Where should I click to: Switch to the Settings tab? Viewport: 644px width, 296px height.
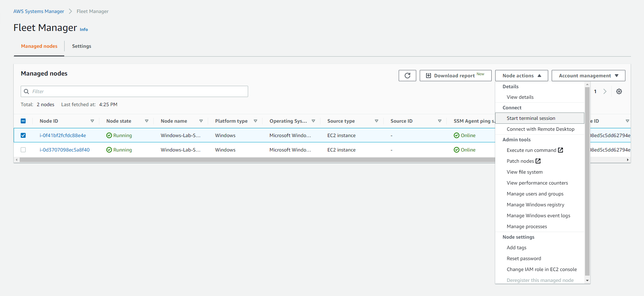coord(81,46)
